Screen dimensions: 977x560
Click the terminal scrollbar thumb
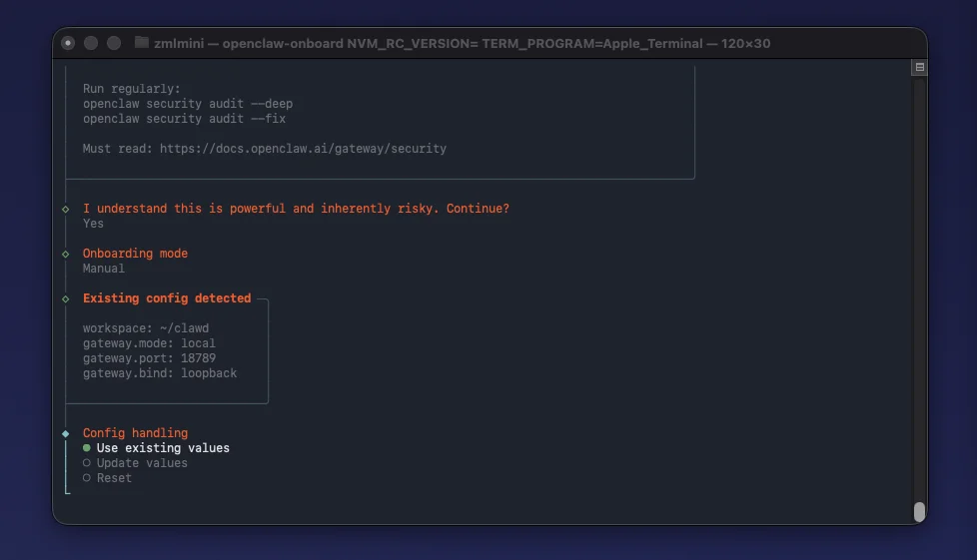click(x=919, y=511)
